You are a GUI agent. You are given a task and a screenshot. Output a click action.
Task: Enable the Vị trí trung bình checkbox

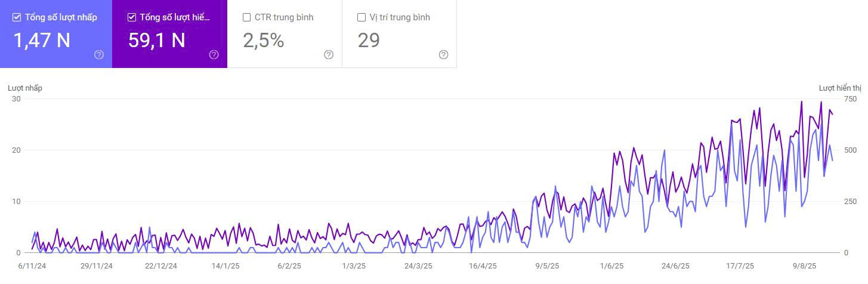point(361,17)
